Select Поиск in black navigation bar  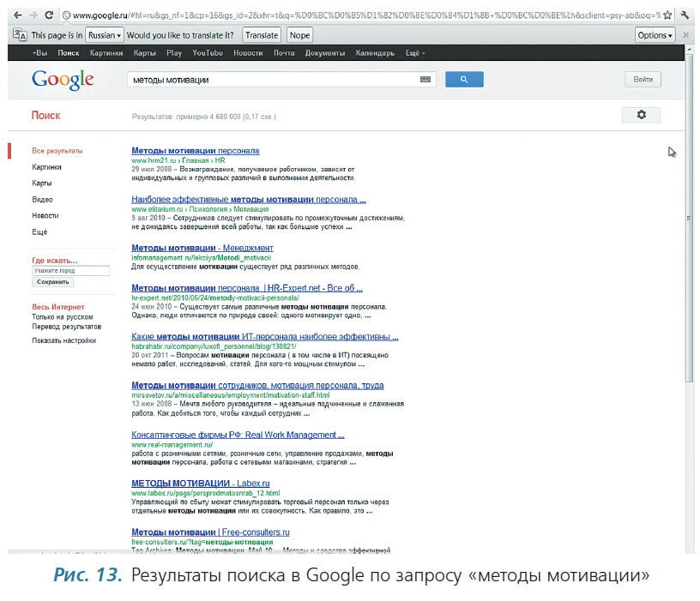pyautogui.click(x=69, y=53)
